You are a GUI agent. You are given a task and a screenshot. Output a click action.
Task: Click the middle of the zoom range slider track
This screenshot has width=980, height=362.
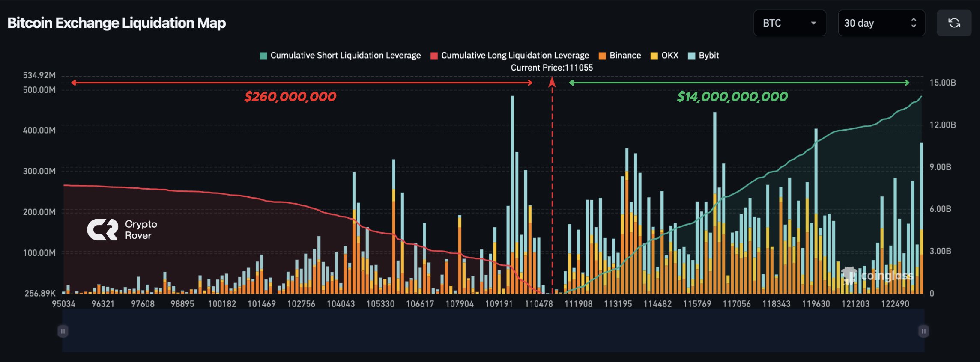point(493,331)
